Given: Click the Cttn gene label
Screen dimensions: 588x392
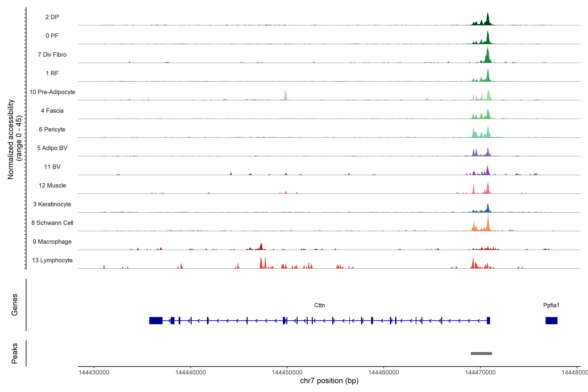Looking at the screenshot, I should tap(319, 305).
